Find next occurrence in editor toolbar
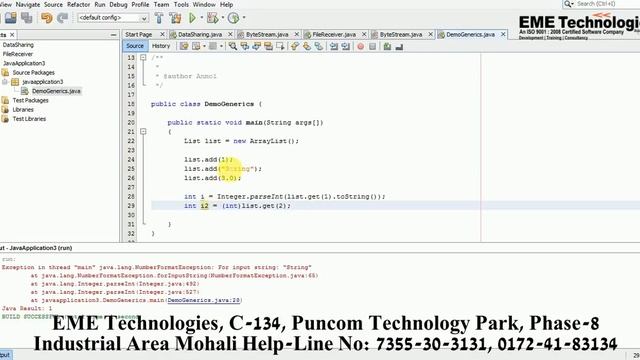The width and height of the screenshot is (640, 360). click(256, 47)
